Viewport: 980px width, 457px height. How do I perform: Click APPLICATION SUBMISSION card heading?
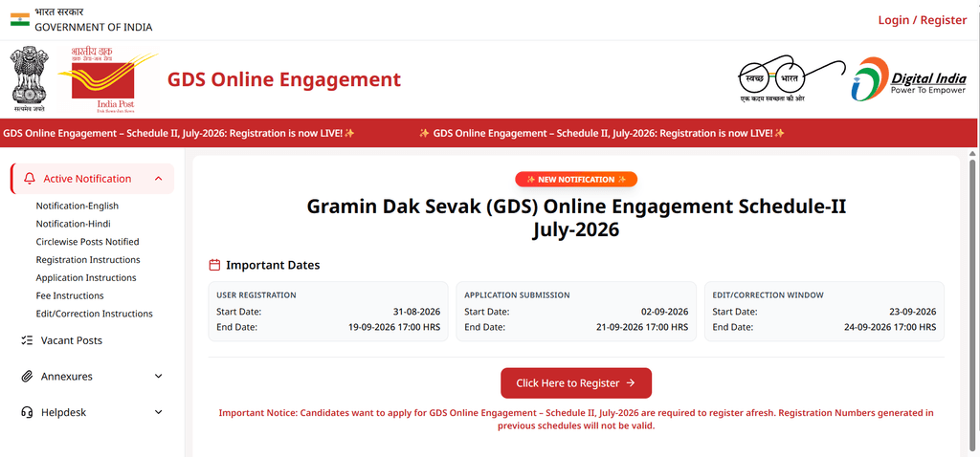(x=517, y=295)
